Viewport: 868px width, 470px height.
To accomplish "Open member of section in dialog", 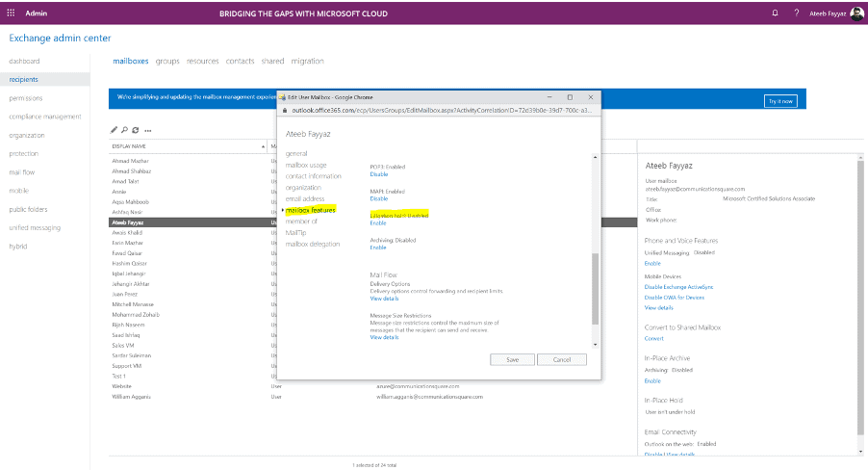I will [x=301, y=222].
